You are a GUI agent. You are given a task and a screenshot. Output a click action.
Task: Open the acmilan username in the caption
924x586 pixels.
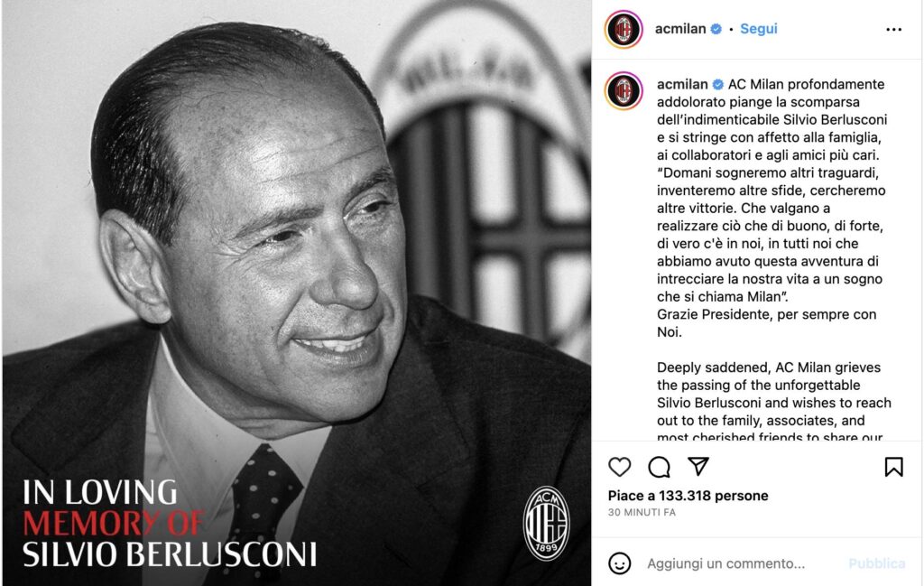coord(682,84)
